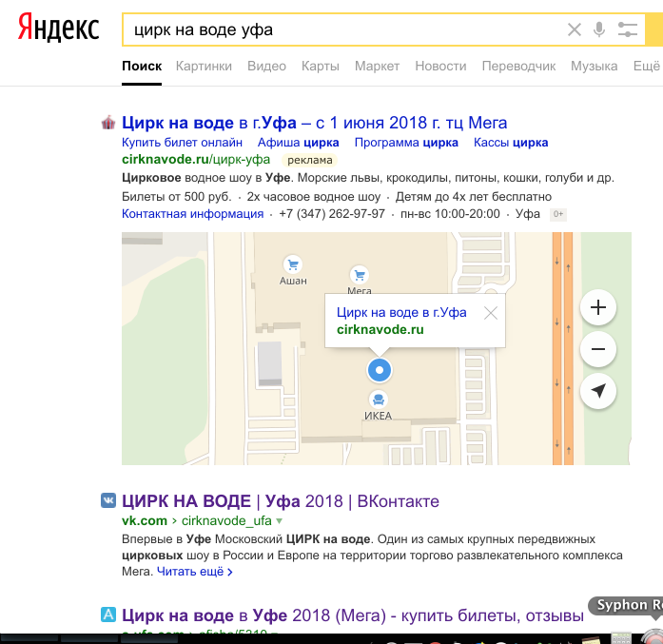Screen dimensions: 663x644
Task: Click the IKEA store map icon
Action: pos(379,400)
